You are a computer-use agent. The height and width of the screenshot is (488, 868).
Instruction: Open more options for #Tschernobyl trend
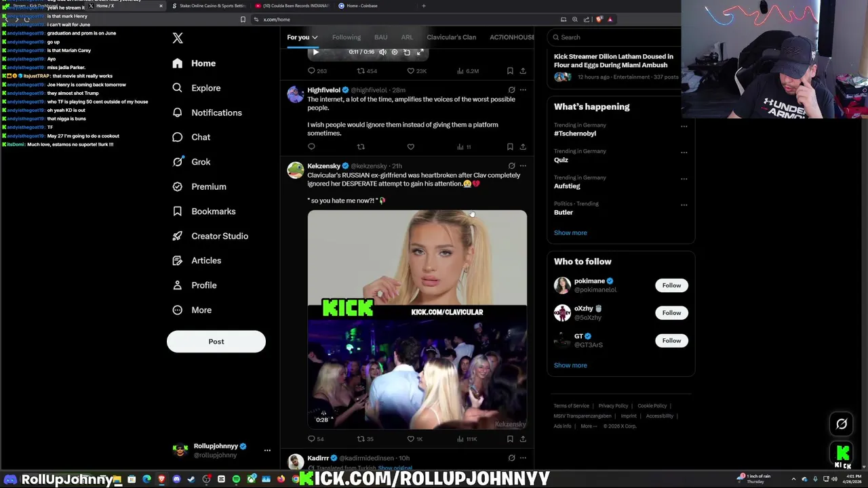(x=684, y=126)
